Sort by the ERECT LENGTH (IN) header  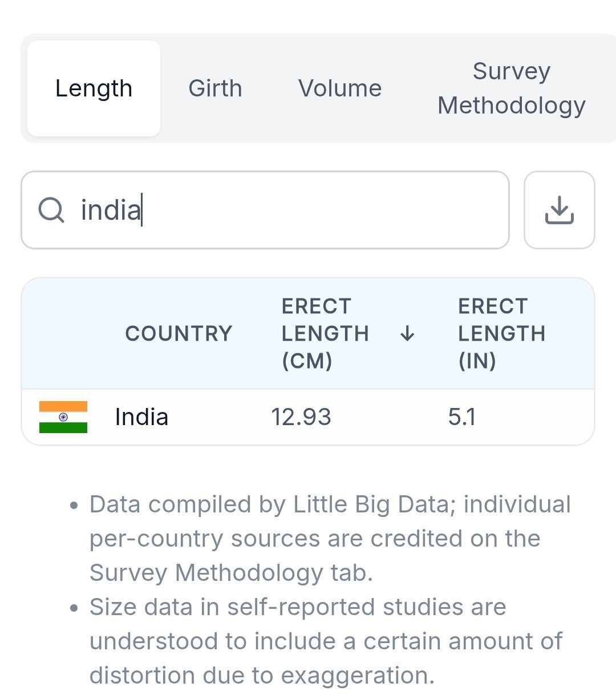point(501,333)
